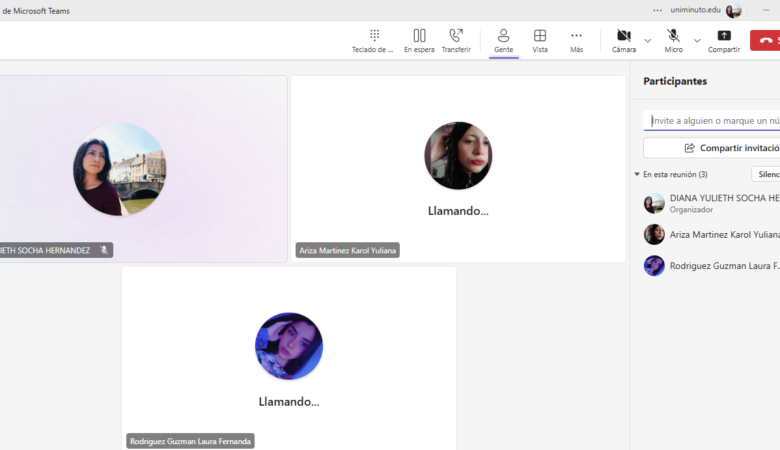This screenshot has height=450, width=780.
Task: Expand the microphone options dropdown arrow
Action: (697, 41)
